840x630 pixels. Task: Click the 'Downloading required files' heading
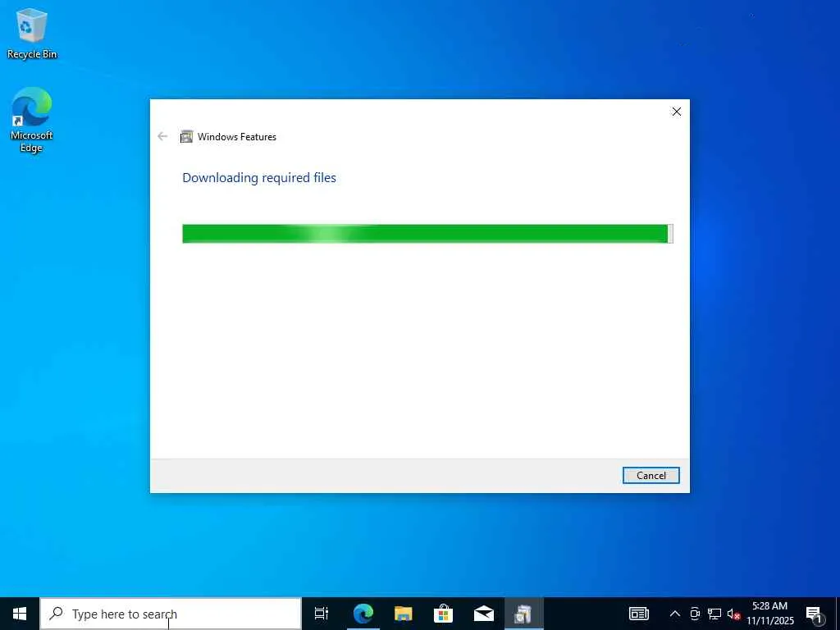coord(259,177)
